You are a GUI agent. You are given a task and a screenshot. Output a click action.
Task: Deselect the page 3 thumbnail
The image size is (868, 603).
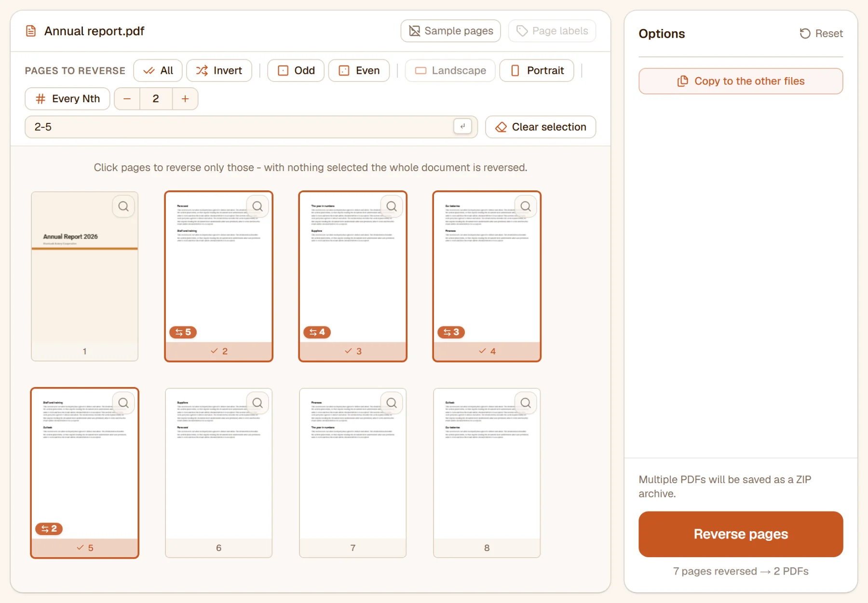pyautogui.click(x=353, y=276)
